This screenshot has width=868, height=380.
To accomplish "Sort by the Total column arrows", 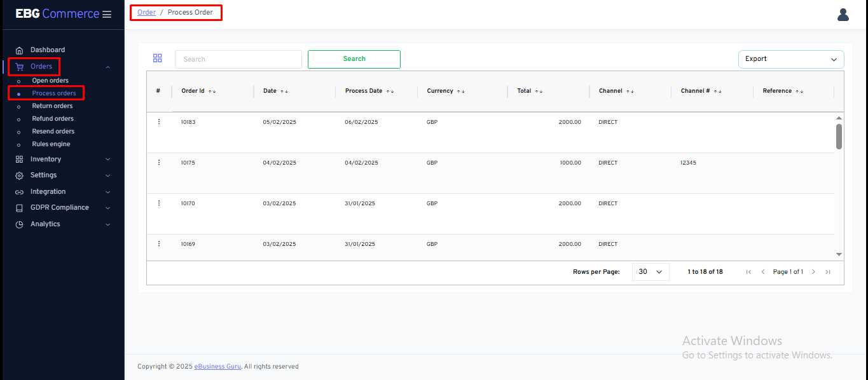I will pyautogui.click(x=539, y=92).
